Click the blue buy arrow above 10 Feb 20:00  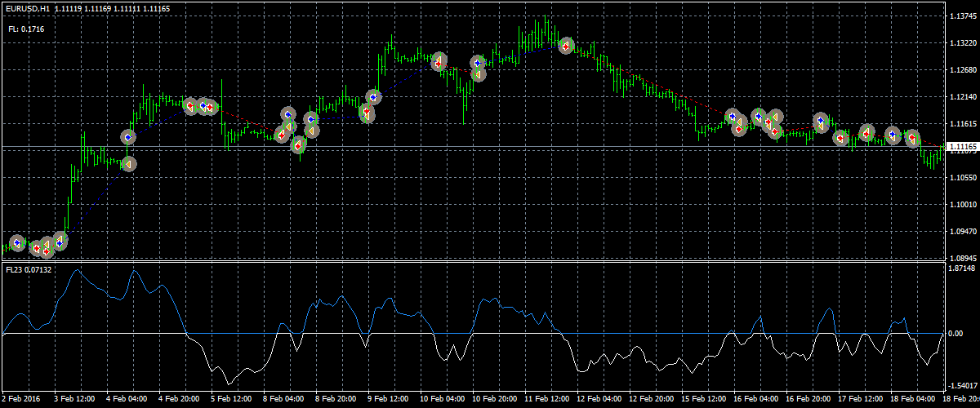click(x=478, y=63)
